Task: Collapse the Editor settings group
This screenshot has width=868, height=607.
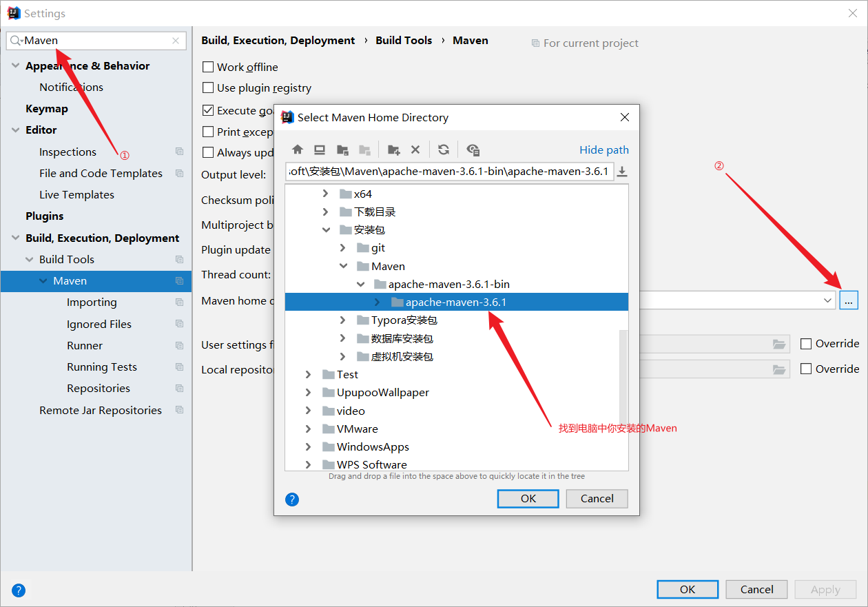Action: pos(16,130)
